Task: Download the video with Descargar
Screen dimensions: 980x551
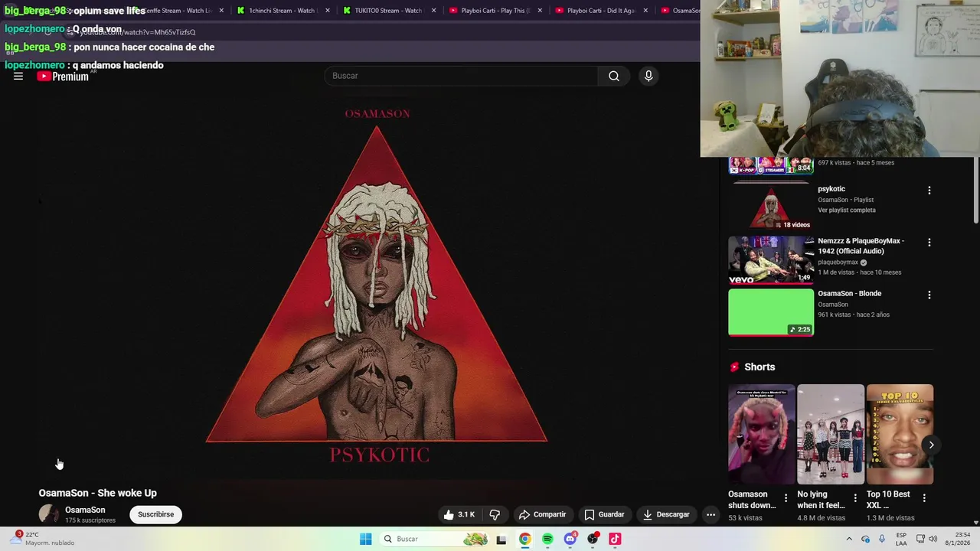Action: tap(666, 514)
